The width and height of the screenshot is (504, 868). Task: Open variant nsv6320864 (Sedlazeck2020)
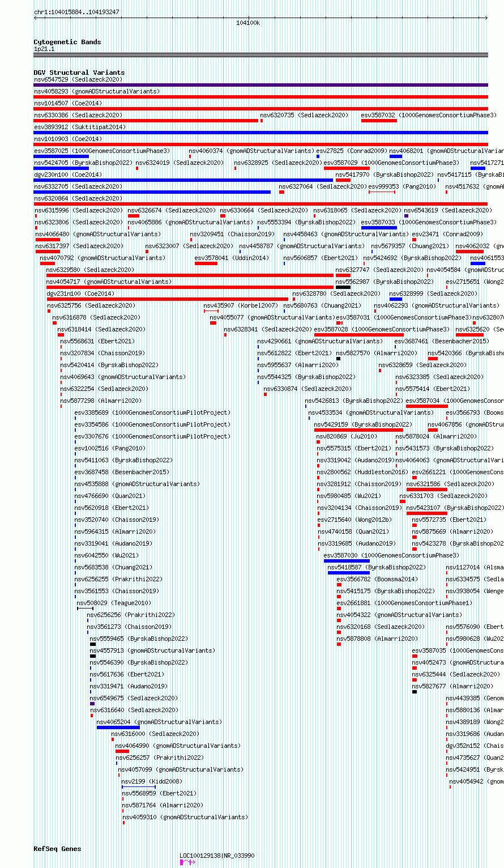click(x=78, y=198)
